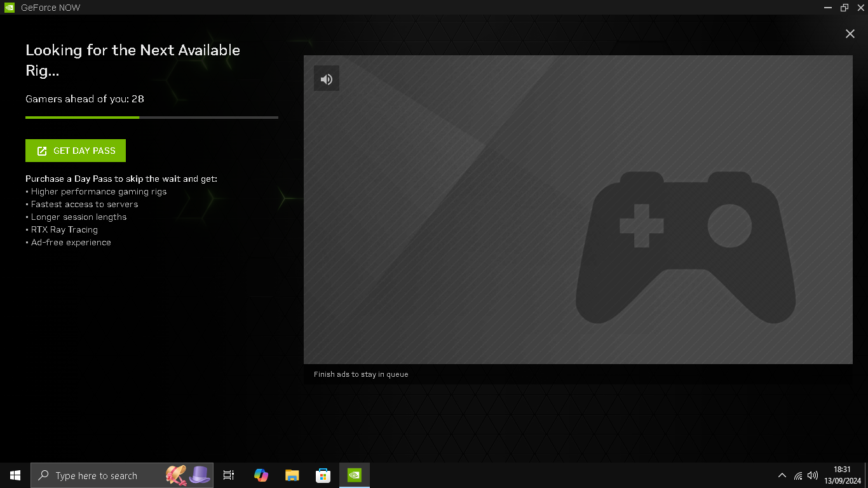Viewport: 868px width, 488px height.
Task: Open Task View from the taskbar
Action: [229, 475]
